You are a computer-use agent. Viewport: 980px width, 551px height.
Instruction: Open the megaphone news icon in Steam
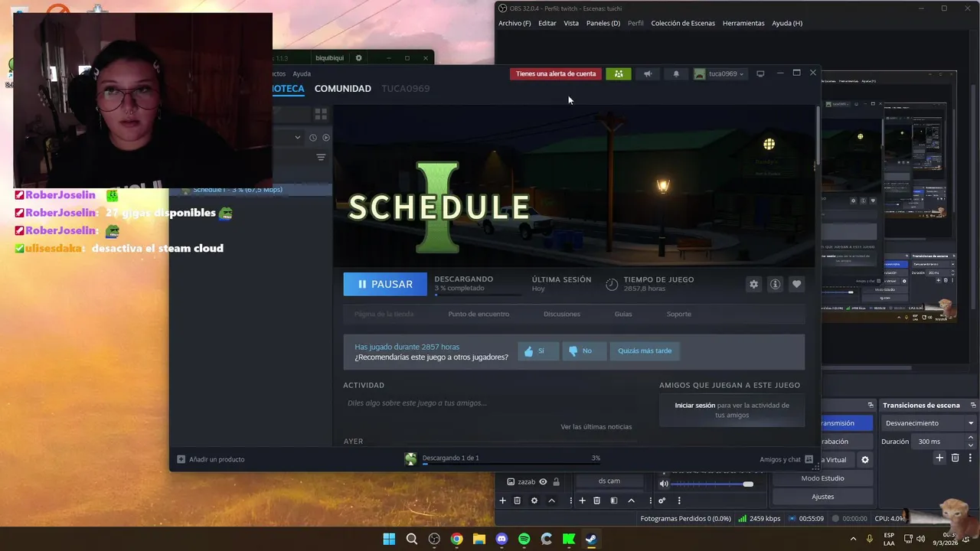(648, 73)
